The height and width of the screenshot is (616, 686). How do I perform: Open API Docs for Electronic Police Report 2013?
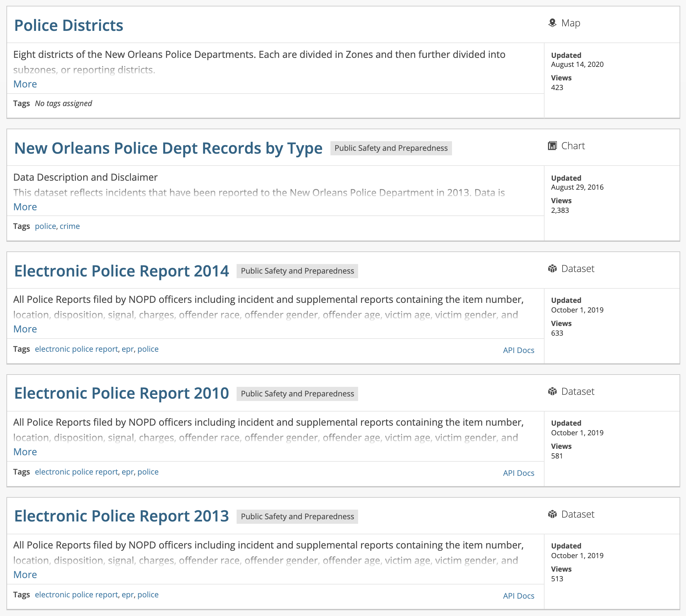(x=518, y=596)
